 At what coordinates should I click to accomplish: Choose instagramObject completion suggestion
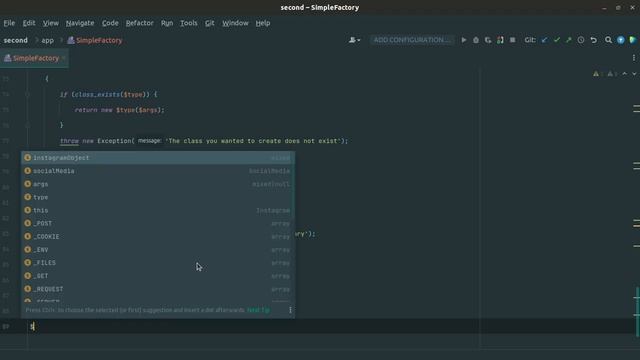pyautogui.click(x=158, y=158)
